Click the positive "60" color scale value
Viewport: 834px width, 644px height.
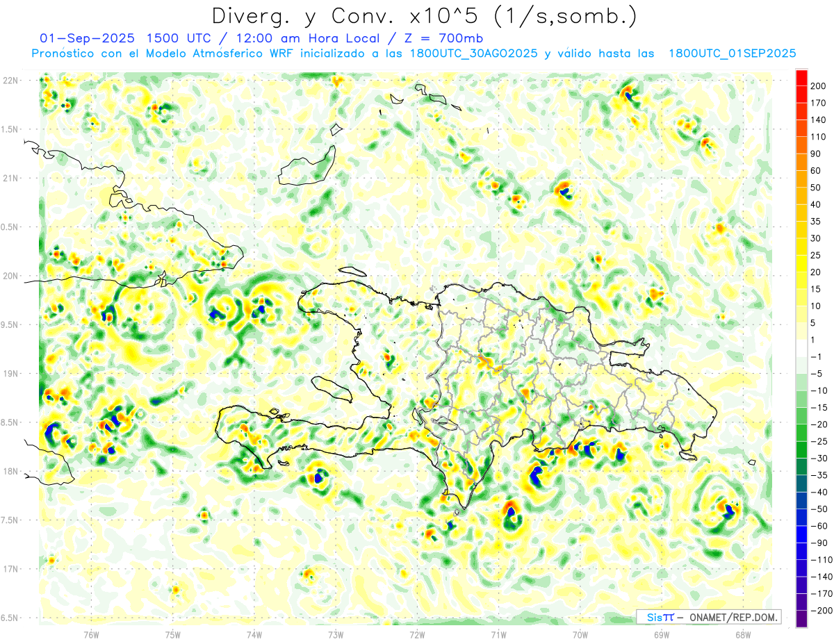click(817, 170)
